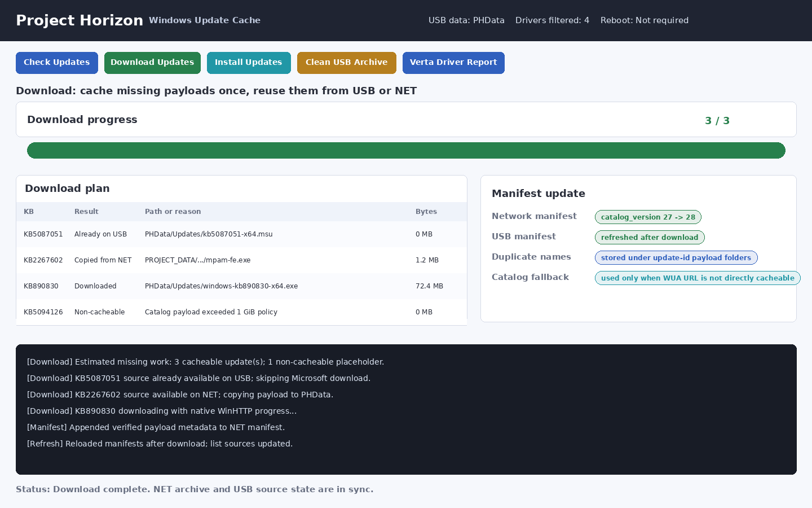Click Catalog payload exceeded 1 GiB policy
812x508 pixels.
pos(211,312)
